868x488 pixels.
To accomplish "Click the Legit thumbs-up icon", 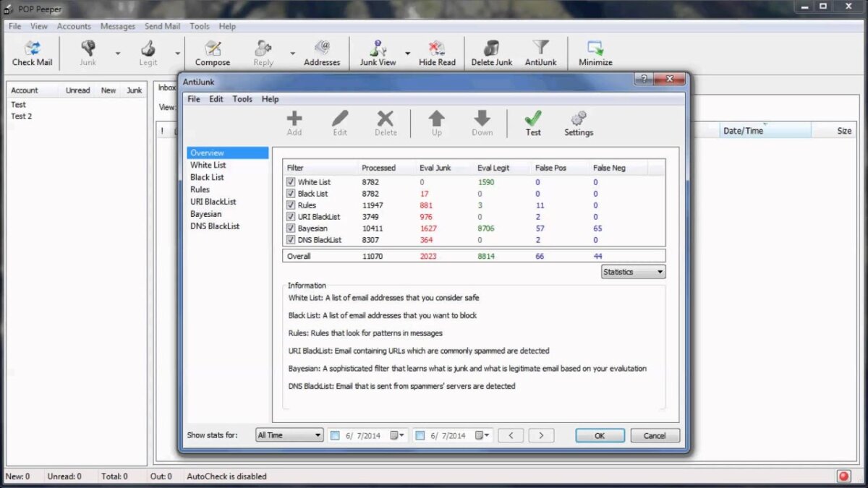I will (x=148, y=48).
